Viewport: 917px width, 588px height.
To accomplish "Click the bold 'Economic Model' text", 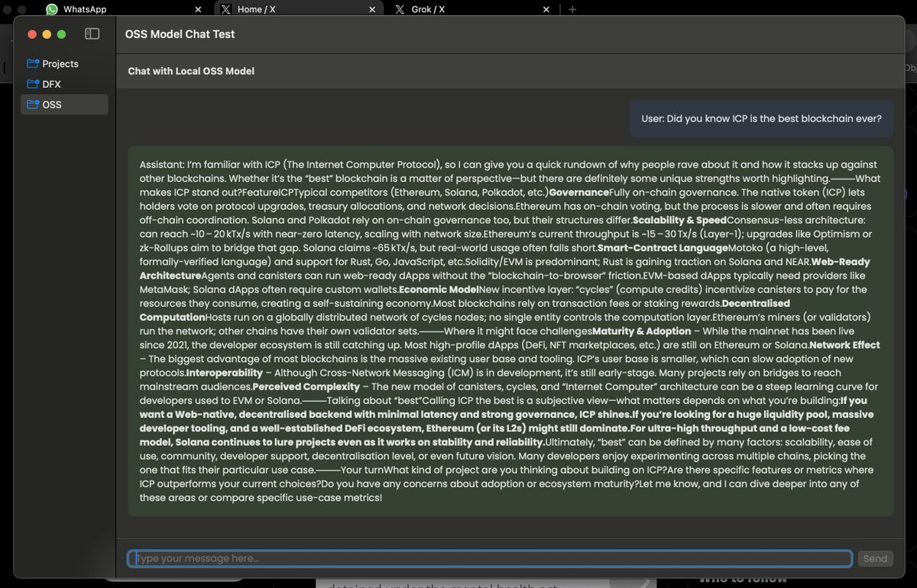I will 439,289.
